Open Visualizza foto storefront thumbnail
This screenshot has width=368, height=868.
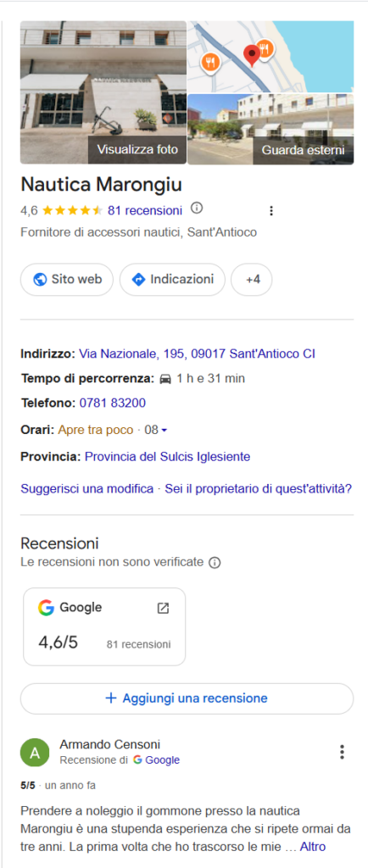coord(103,92)
